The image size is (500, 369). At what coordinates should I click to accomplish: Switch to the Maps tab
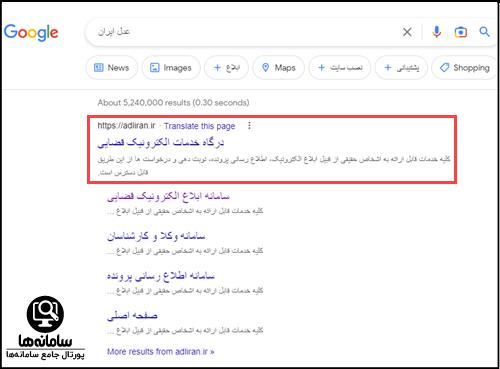click(279, 68)
